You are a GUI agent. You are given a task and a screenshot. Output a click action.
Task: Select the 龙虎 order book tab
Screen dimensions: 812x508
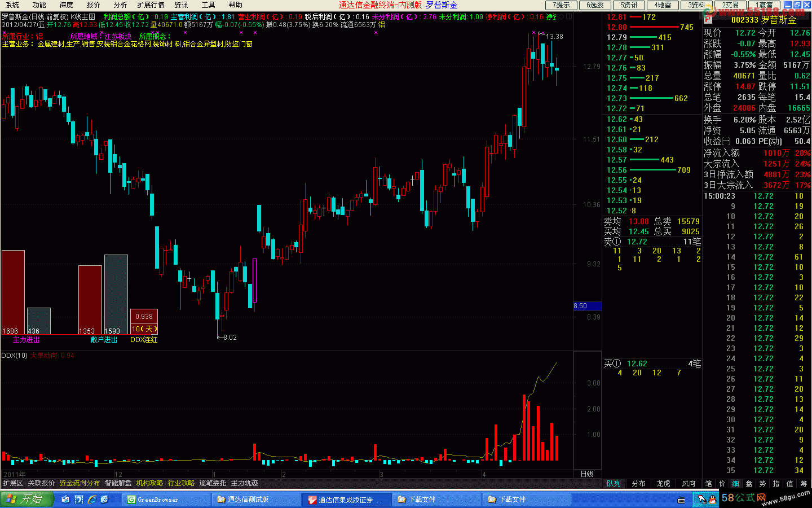[663, 484]
